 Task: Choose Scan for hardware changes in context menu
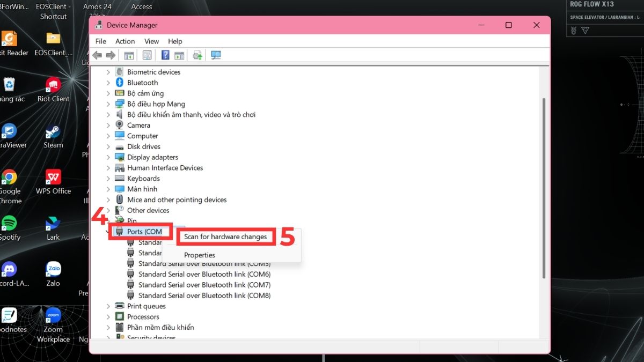[x=225, y=237]
